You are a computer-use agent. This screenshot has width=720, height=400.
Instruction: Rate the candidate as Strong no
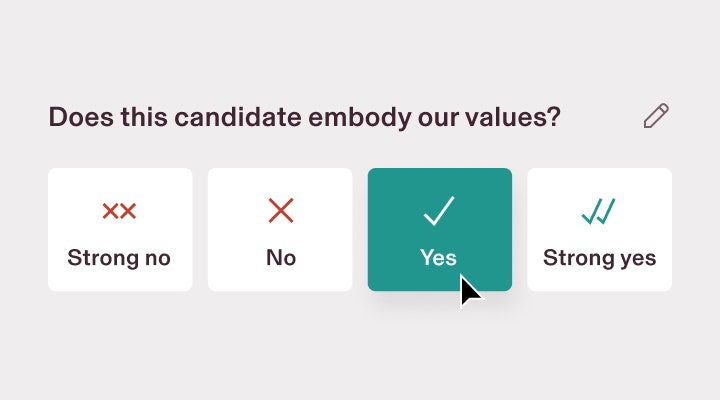point(120,229)
